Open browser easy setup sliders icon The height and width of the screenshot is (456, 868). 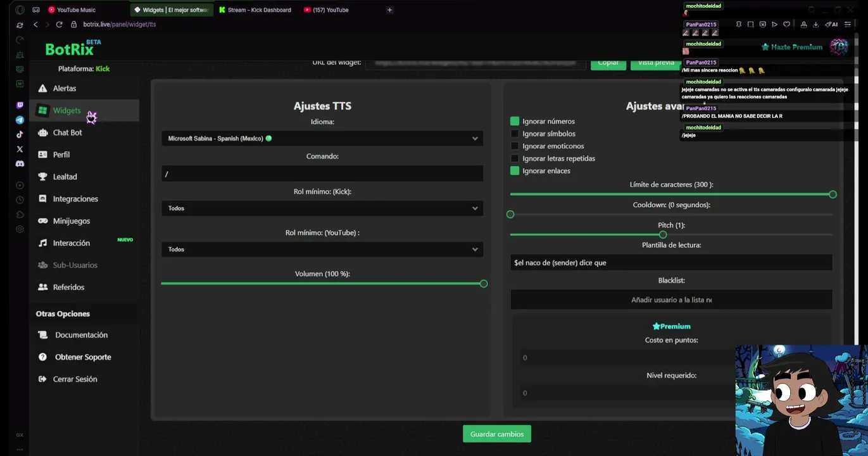point(848,25)
